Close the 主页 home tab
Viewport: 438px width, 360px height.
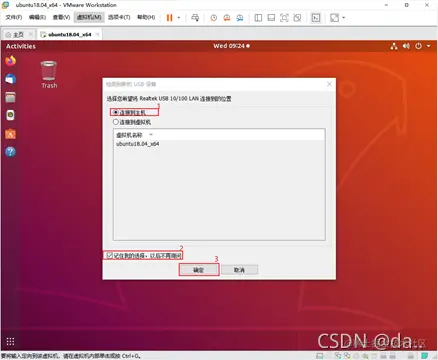pos(31,34)
